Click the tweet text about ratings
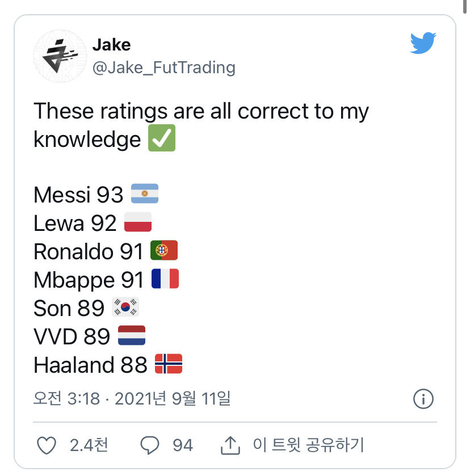Viewport: 470px width, 476px height. pos(201,125)
